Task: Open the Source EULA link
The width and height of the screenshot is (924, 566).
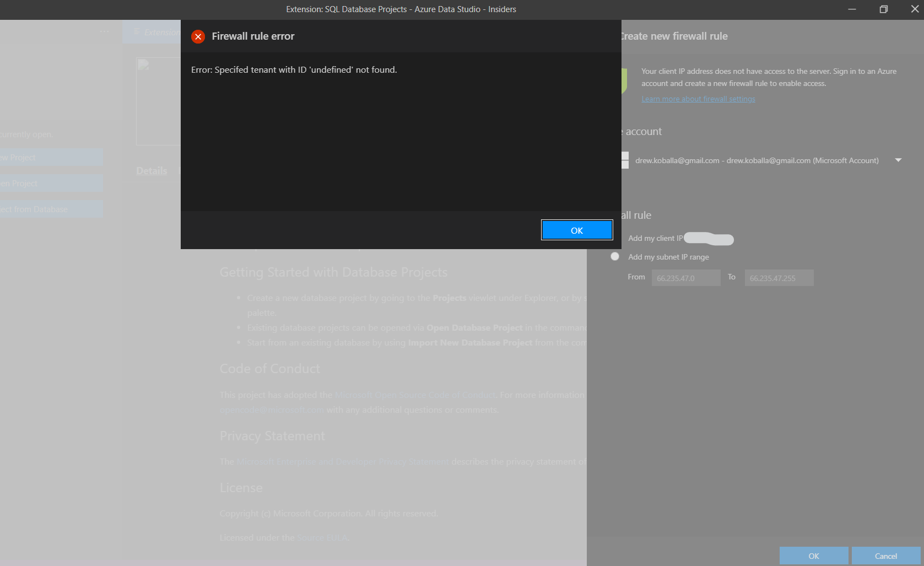Action: click(x=322, y=537)
